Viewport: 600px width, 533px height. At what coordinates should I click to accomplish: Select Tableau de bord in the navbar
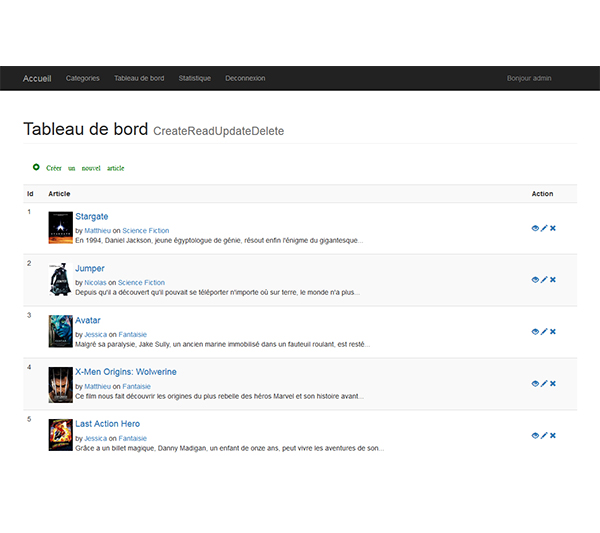pos(139,78)
